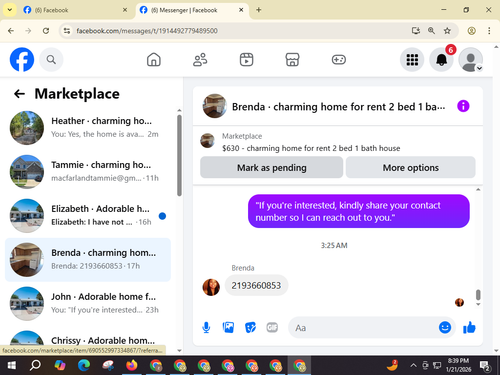500x375 pixels.
Task: Launch Firefox from taskbar
Action: coord(132,366)
